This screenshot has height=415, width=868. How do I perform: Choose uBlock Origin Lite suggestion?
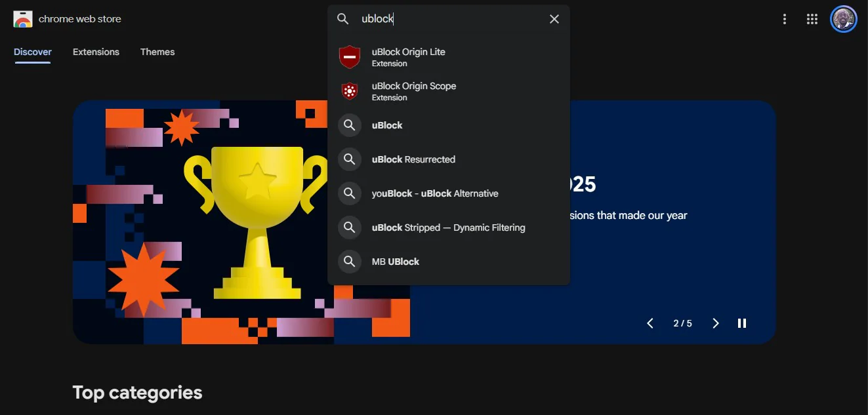[x=449, y=57]
